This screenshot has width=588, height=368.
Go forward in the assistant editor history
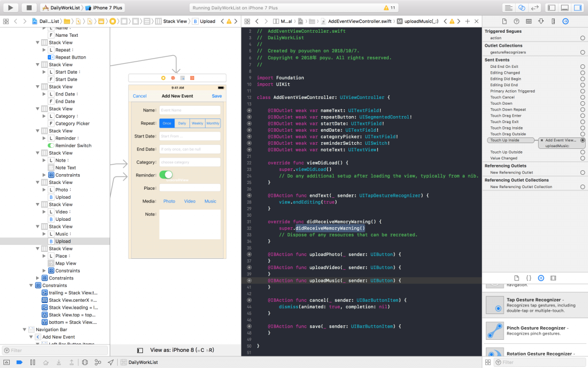coord(266,21)
